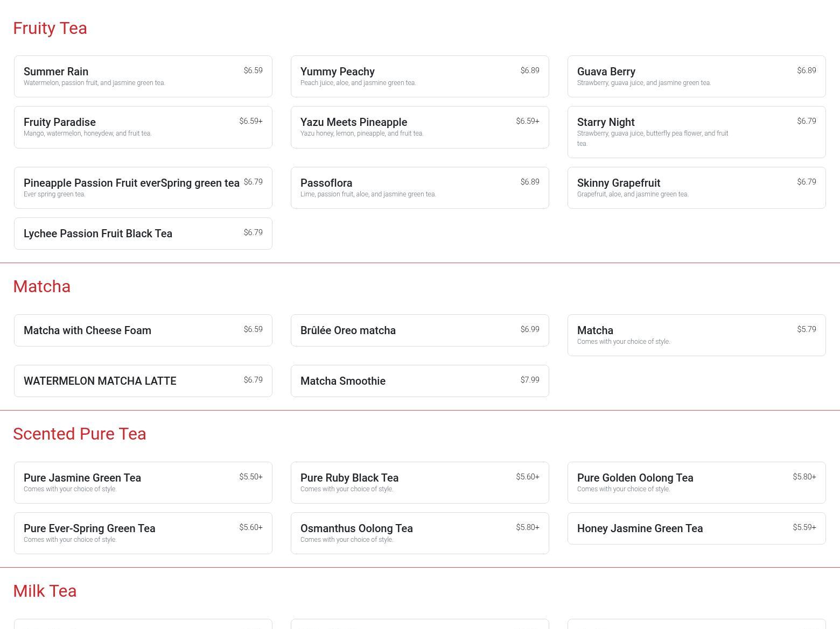Choose Pure Ever-Spring Green Tea
Image resolution: width=840 pixels, height=629 pixels.
(x=143, y=533)
